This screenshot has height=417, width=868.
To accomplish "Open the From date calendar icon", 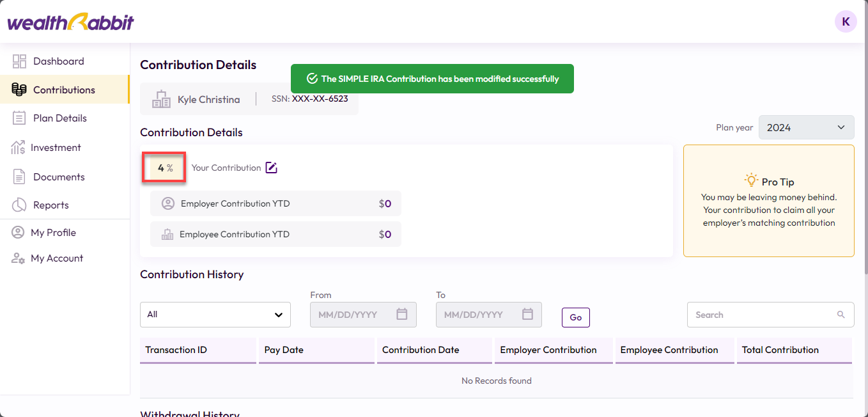I will tap(402, 314).
